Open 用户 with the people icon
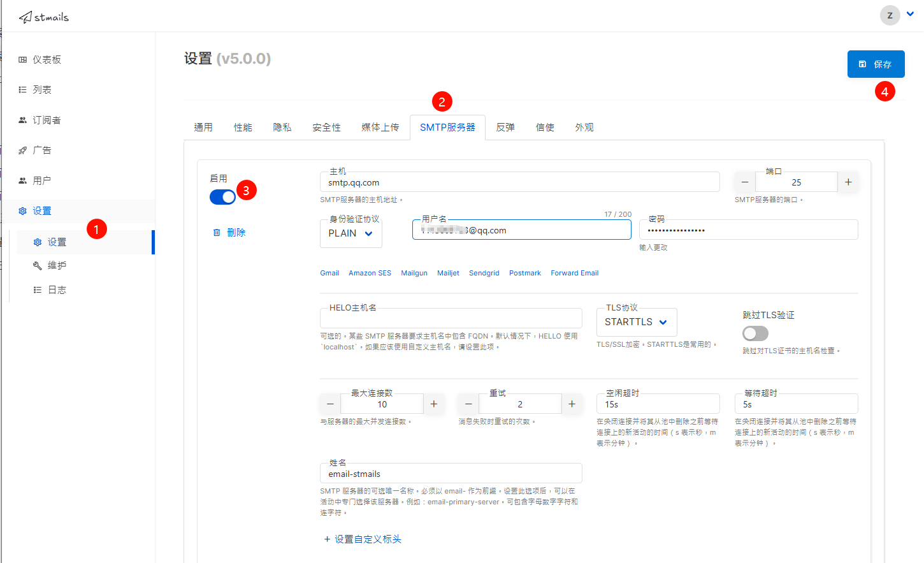 coord(22,179)
